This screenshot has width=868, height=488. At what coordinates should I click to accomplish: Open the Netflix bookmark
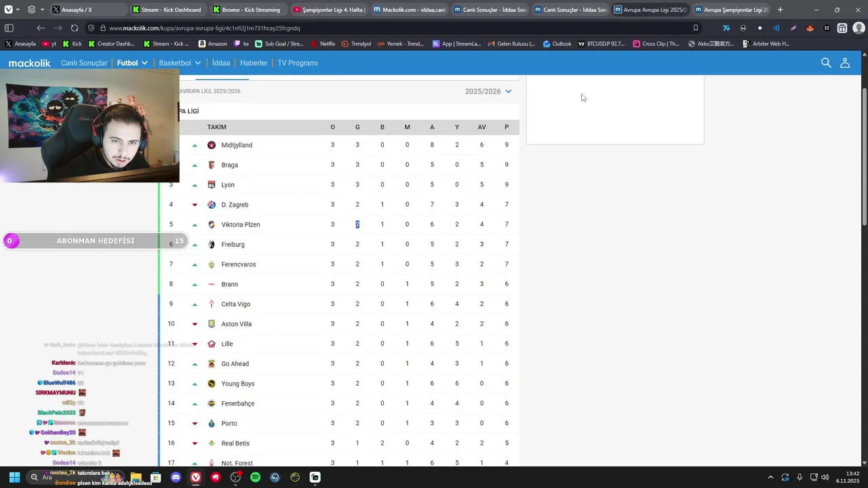tap(323, 43)
